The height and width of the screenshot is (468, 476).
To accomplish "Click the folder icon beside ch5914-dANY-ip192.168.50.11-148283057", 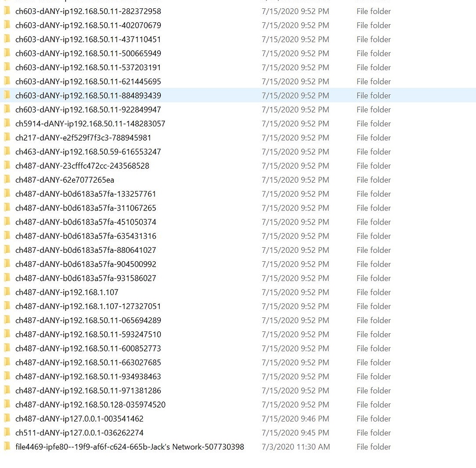I will coord(7,124).
